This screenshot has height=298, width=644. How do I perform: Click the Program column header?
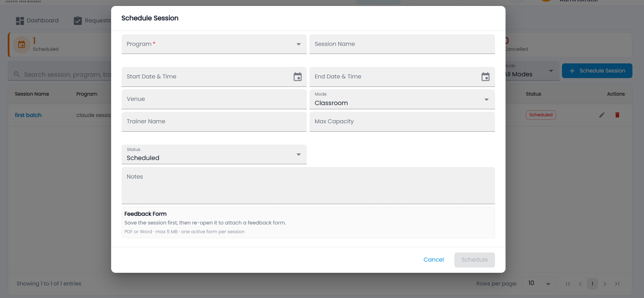coord(87,94)
